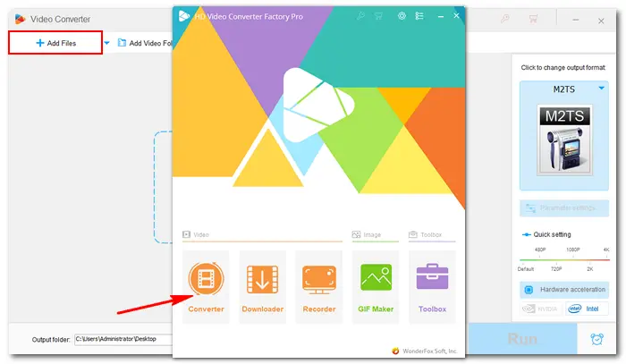This screenshot has width=626, height=364.
Task: Expand the M2TS output format dropdown
Action: point(601,89)
